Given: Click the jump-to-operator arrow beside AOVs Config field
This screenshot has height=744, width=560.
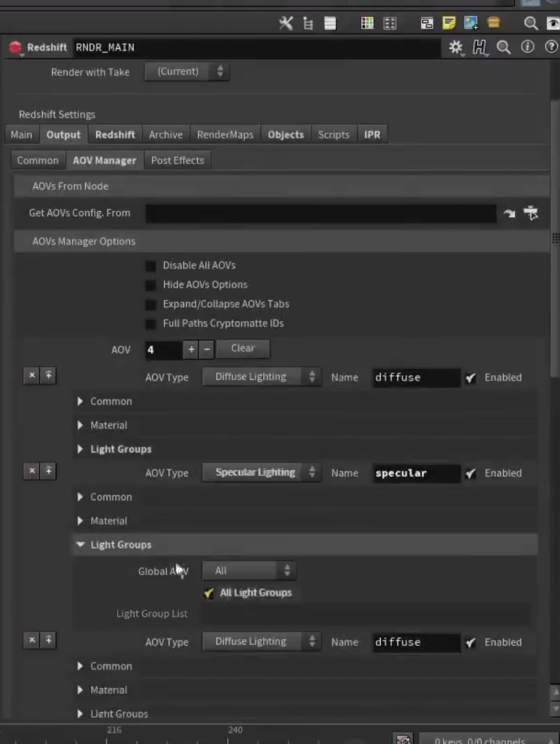Looking at the screenshot, I should (x=509, y=213).
